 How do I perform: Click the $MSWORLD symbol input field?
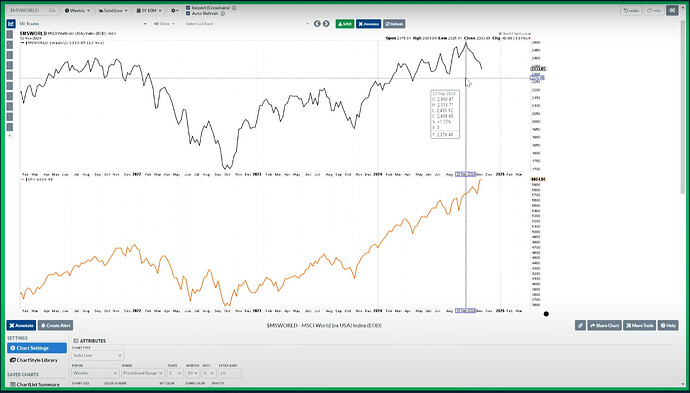26,10
